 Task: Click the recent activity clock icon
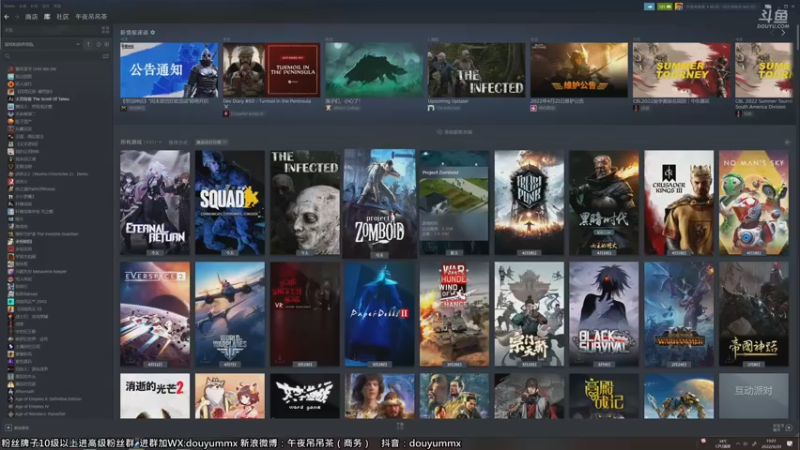coord(98,44)
